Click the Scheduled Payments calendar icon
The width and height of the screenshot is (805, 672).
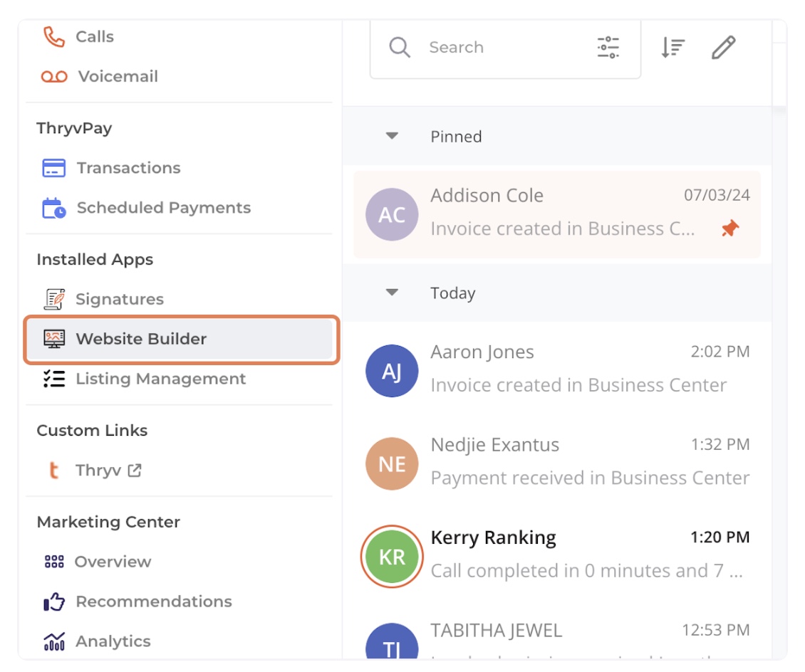[54, 208]
